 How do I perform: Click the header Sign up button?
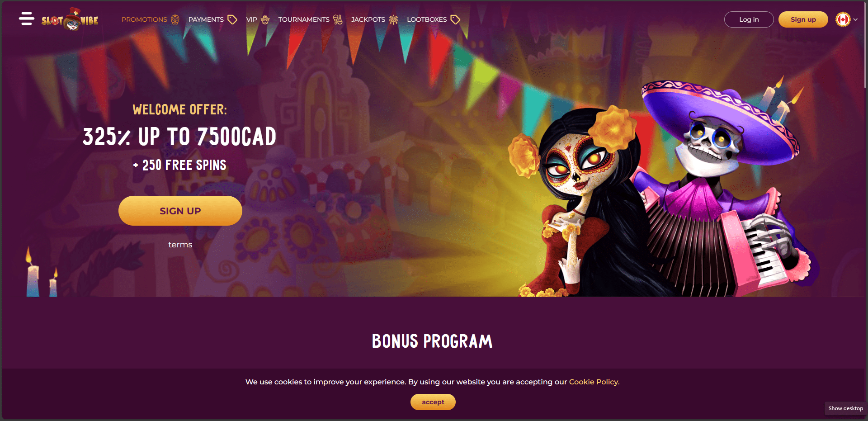tap(803, 19)
